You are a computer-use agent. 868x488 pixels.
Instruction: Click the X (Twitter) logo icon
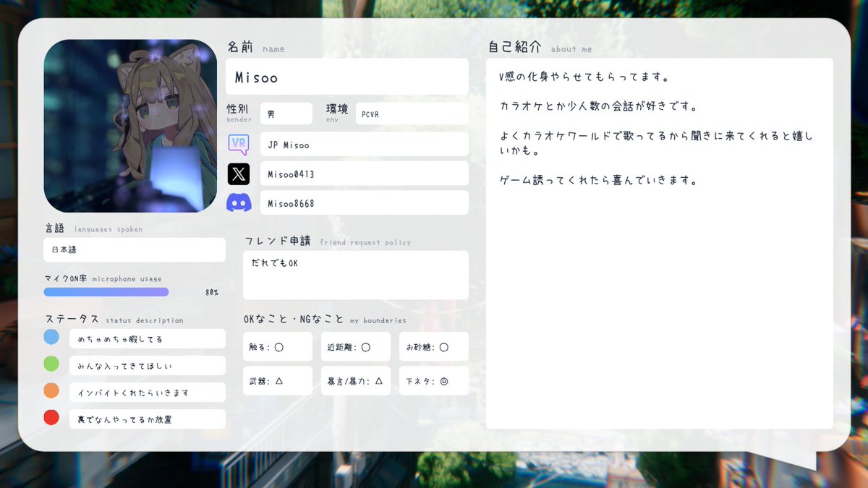pos(239,174)
